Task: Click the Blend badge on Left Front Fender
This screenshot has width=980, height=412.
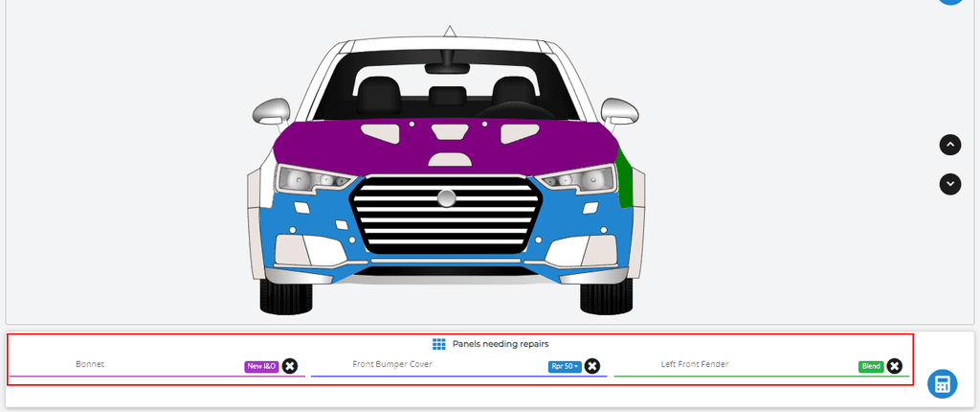Action: point(871,366)
